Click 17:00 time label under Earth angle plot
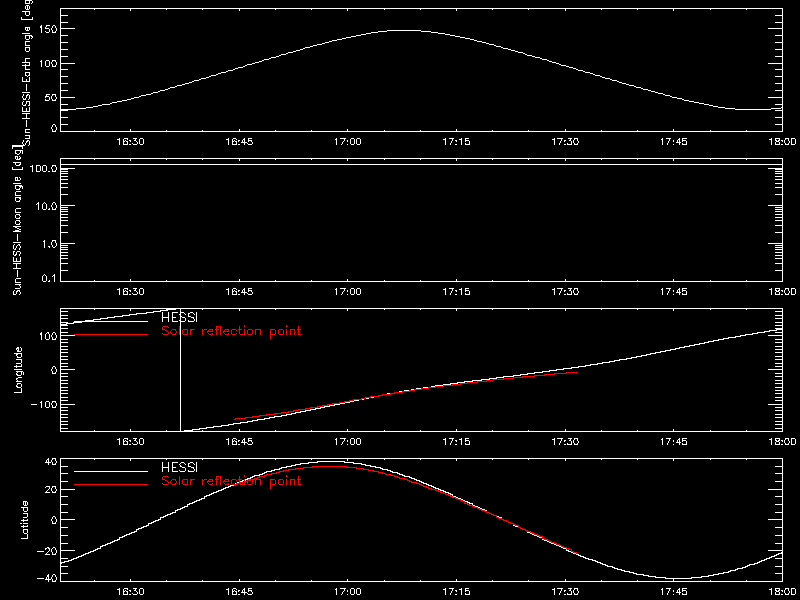The height and width of the screenshot is (600, 800). pyautogui.click(x=348, y=142)
